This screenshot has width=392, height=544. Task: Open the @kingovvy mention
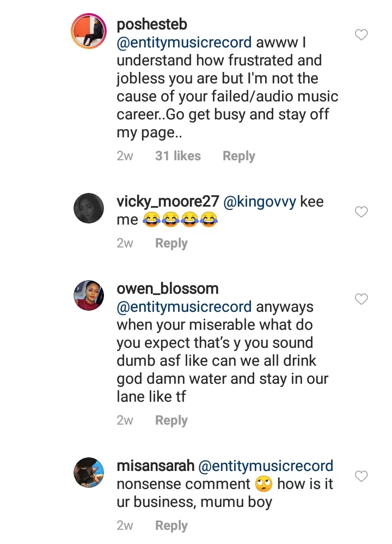(x=260, y=202)
